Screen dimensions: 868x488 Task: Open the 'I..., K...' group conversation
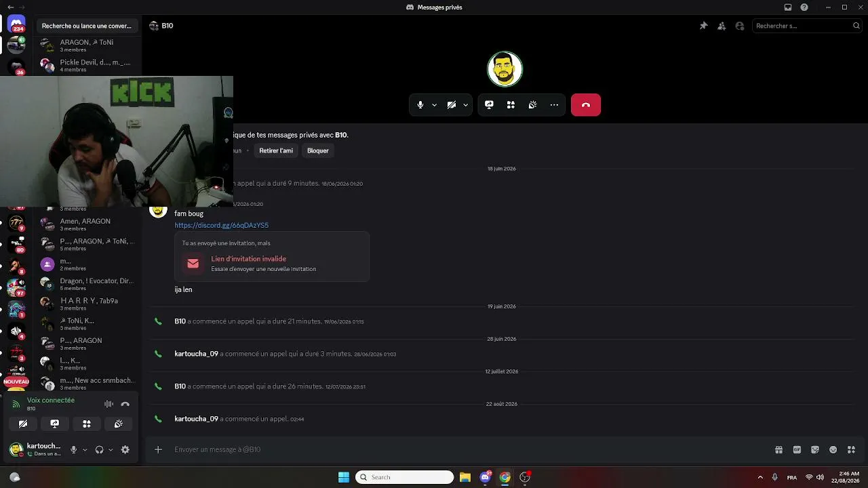pos(88,363)
